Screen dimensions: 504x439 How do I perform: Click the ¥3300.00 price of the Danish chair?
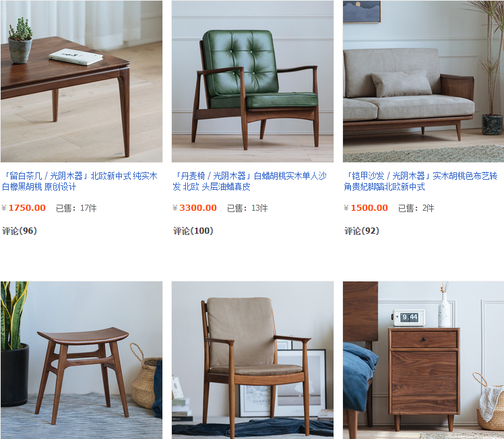[x=195, y=208]
